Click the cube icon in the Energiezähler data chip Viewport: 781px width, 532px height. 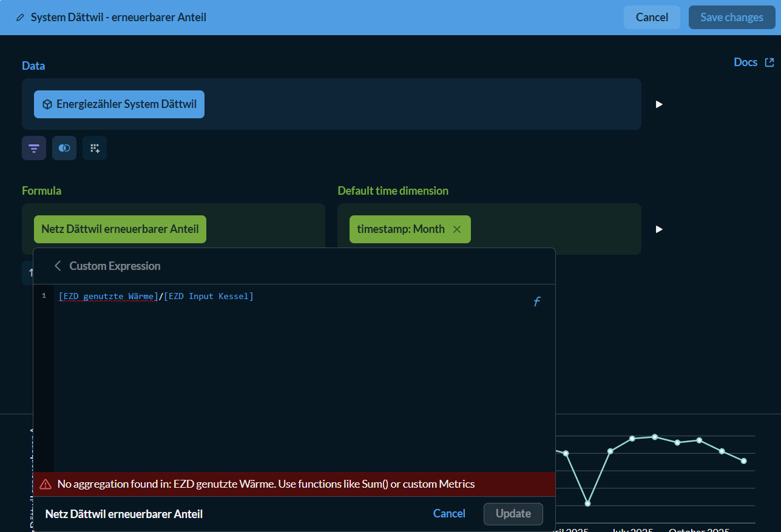[x=47, y=104]
